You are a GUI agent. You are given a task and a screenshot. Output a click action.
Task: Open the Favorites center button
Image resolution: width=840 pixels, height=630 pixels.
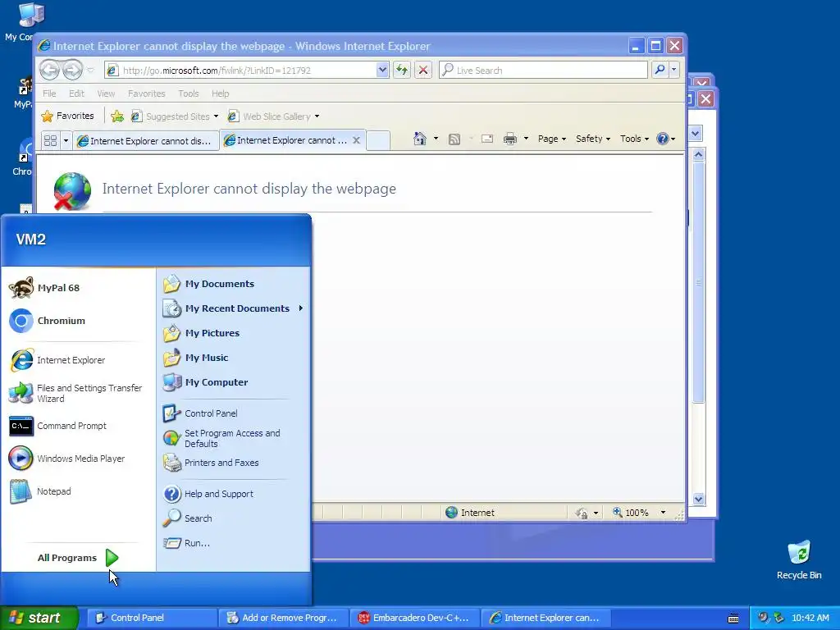[68, 116]
